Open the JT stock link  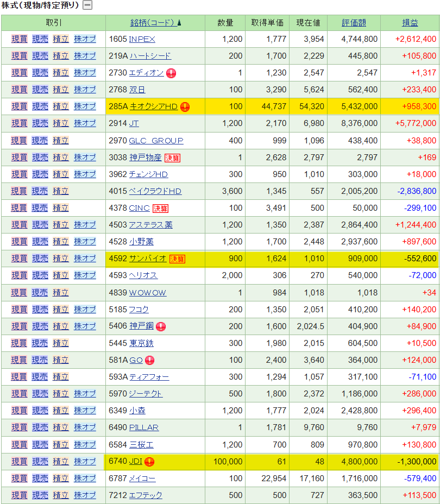(x=134, y=123)
